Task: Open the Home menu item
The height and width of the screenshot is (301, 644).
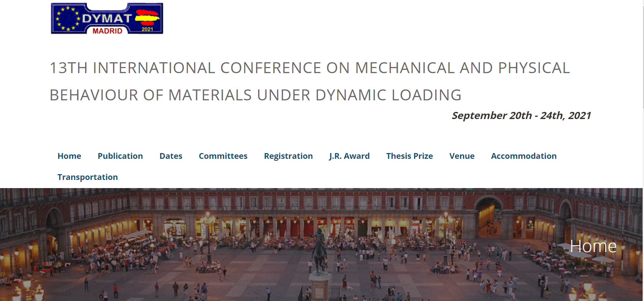Action: pos(69,156)
